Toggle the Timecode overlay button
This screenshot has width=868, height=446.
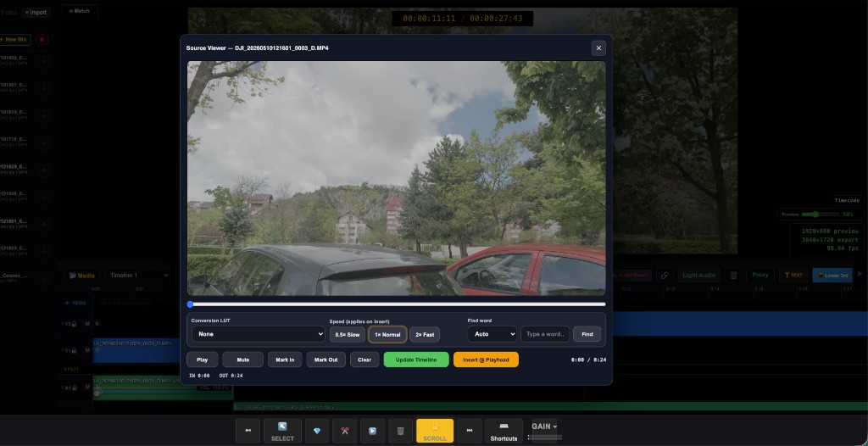[847, 201]
